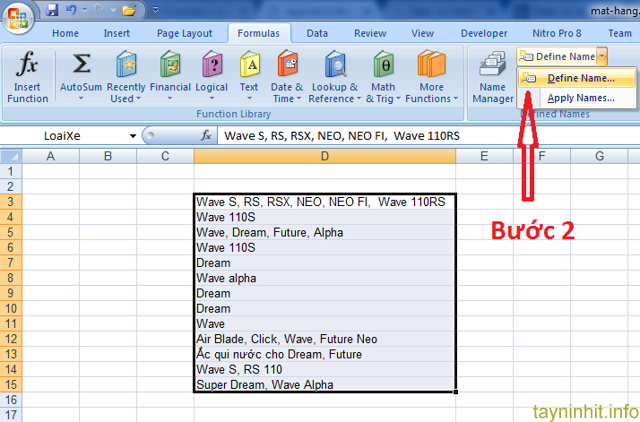Open Recently Used functions list

[x=126, y=77]
